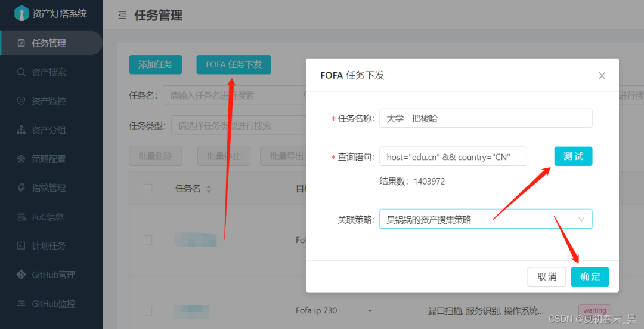Open the 任务类型 select box
This screenshot has width=644, height=329.
(x=238, y=125)
